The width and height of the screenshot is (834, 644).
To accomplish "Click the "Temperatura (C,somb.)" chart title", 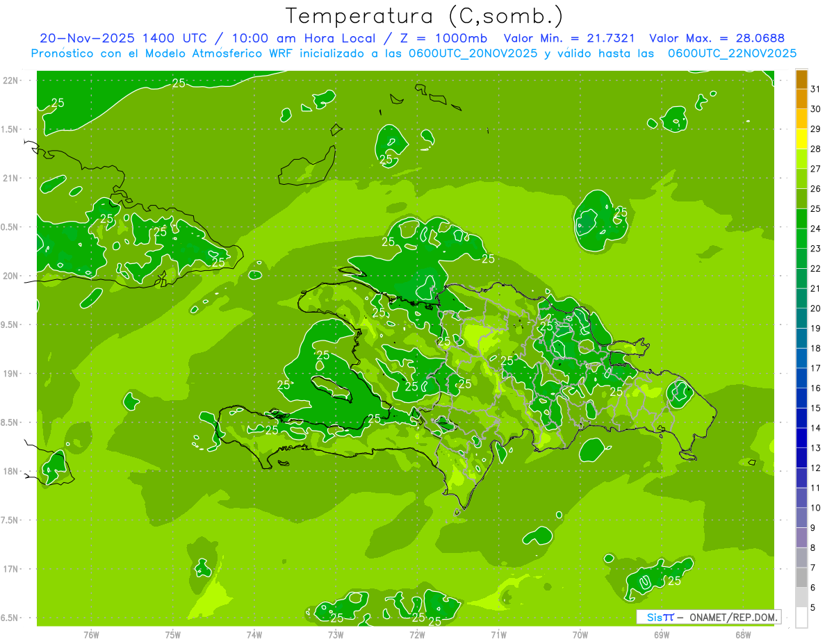I will point(425,17).
